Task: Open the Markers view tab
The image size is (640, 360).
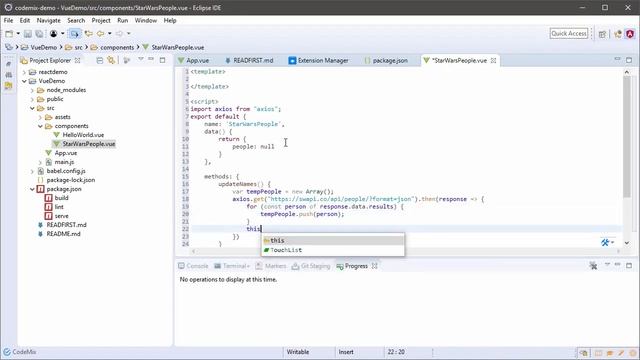Action: 271,266
